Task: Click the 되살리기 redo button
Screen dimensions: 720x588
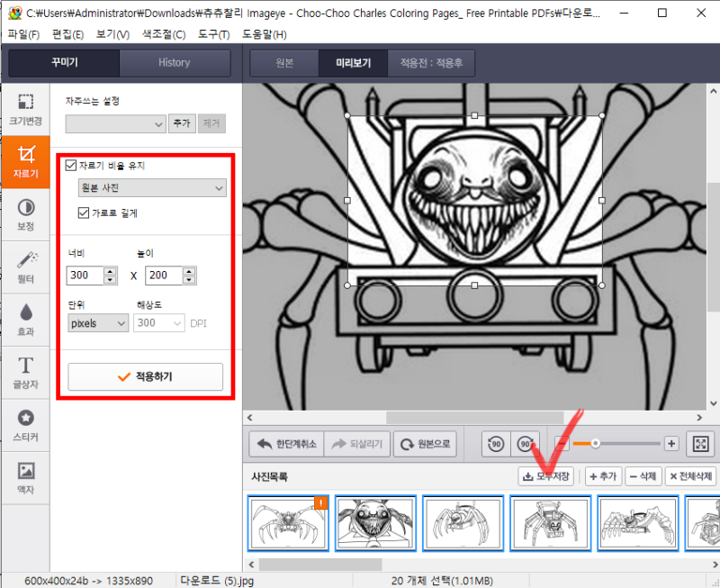Action: coord(357,444)
